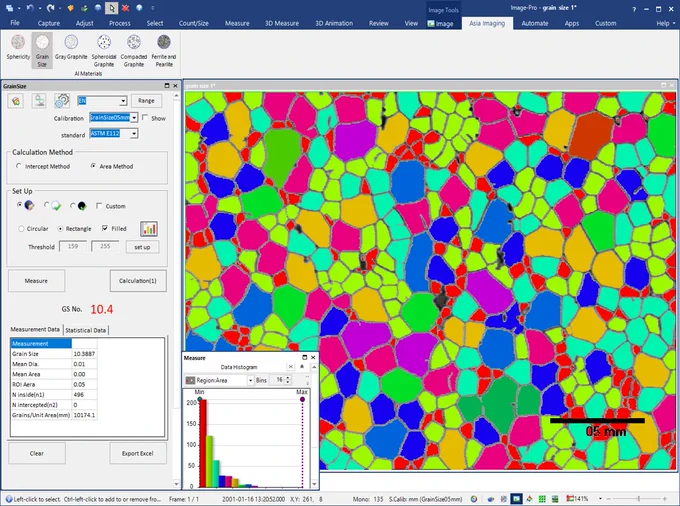
Task: Open the zoom 141% dropdown arrow in status bar
Action: click(x=600, y=499)
